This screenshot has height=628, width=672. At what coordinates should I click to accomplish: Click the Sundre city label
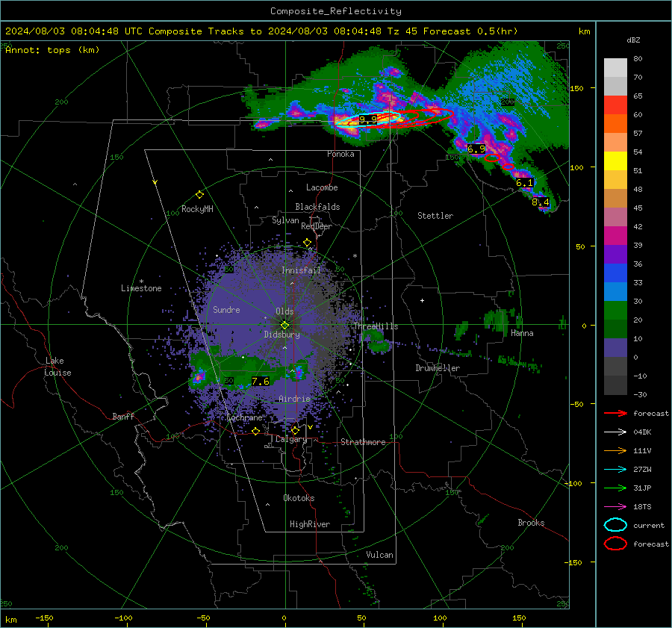tap(226, 310)
